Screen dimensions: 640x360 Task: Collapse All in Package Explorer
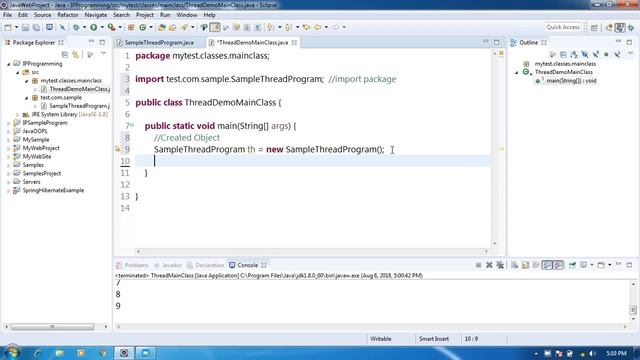[64, 54]
